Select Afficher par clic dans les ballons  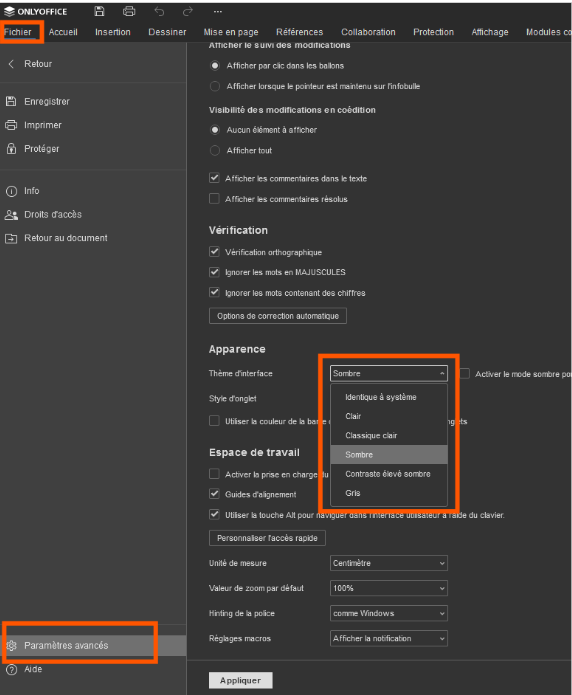pyautogui.click(x=215, y=66)
